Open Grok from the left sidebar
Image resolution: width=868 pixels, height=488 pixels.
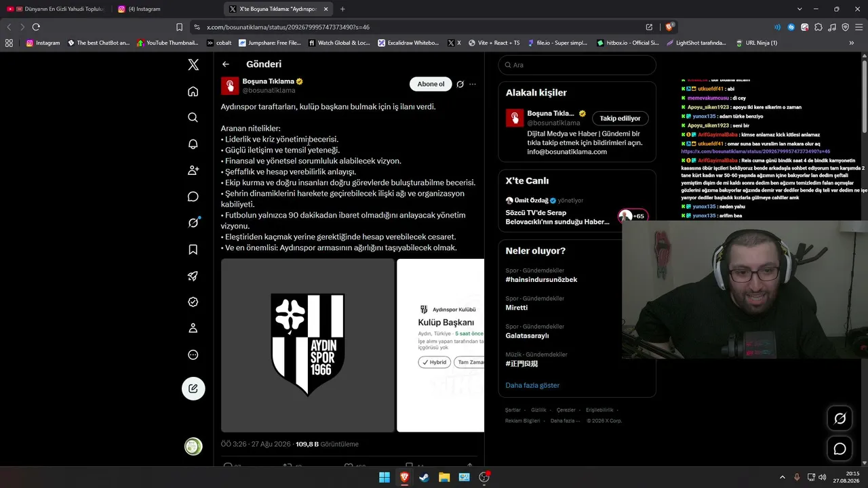point(193,223)
